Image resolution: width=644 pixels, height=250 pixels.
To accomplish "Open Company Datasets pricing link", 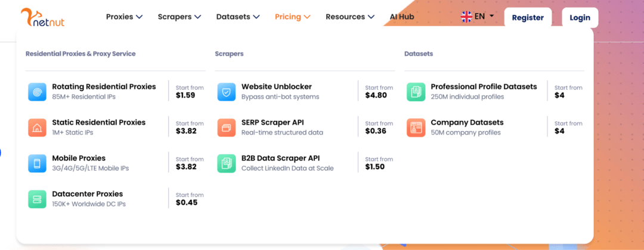I will coord(467,122).
